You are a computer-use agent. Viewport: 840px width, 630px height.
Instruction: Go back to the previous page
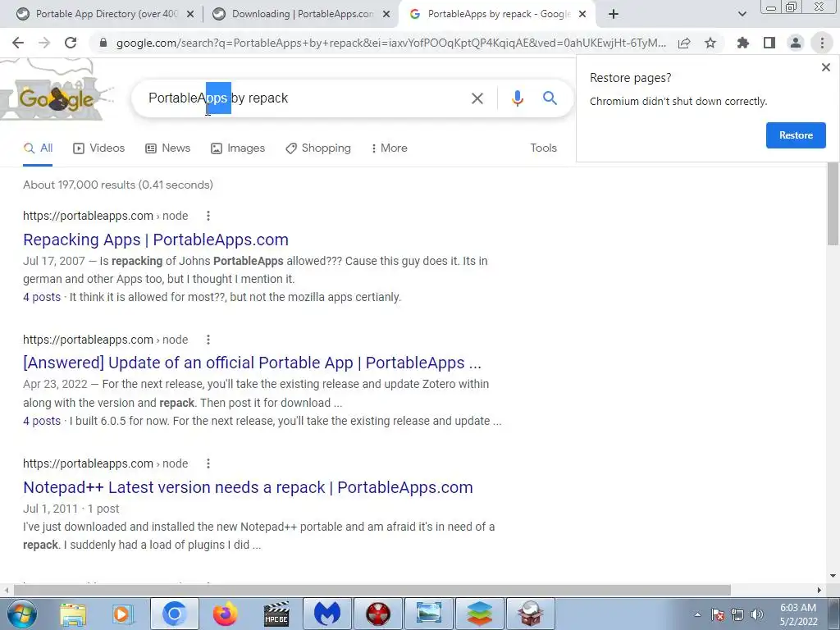point(18,43)
